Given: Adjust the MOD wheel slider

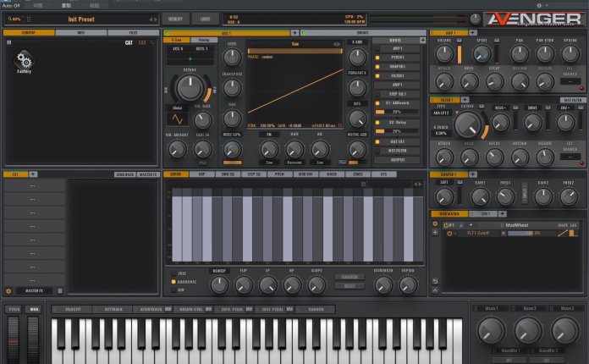Looking at the screenshot, I should 34,337.
